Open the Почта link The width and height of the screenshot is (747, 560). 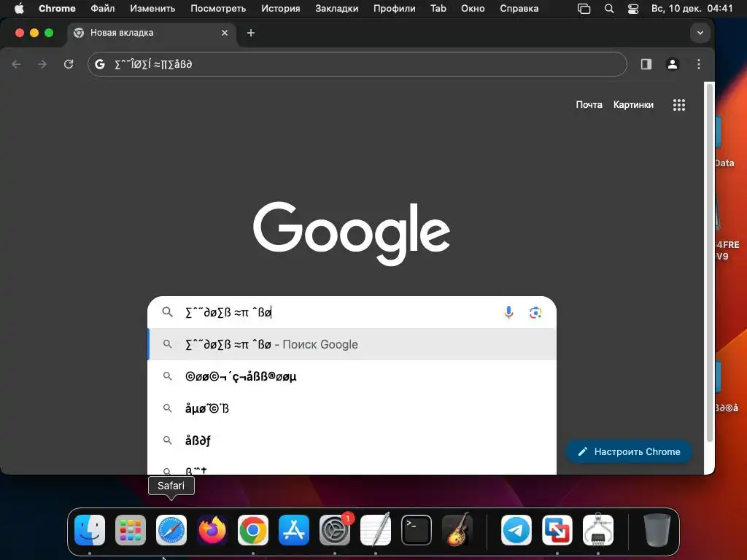(589, 105)
